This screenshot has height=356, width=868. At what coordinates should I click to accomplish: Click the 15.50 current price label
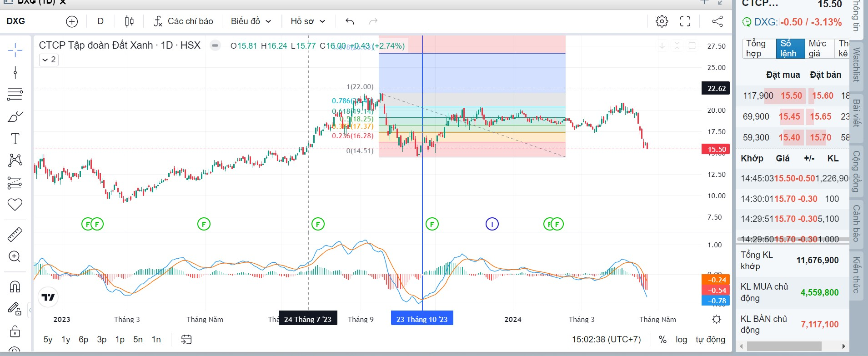(x=717, y=149)
